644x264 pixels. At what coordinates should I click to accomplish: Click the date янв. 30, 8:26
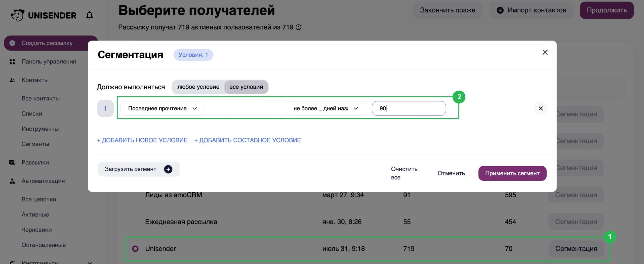click(342, 222)
